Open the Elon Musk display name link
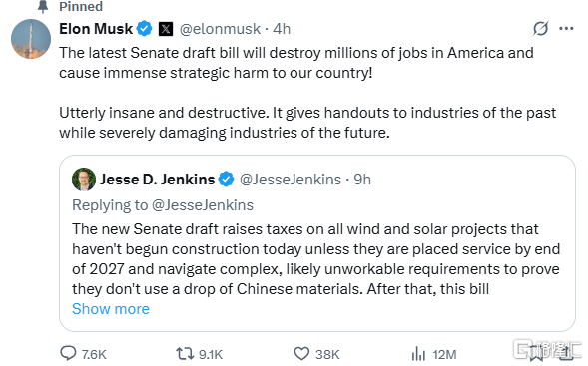 pyautogui.click(x=96, y=29)
